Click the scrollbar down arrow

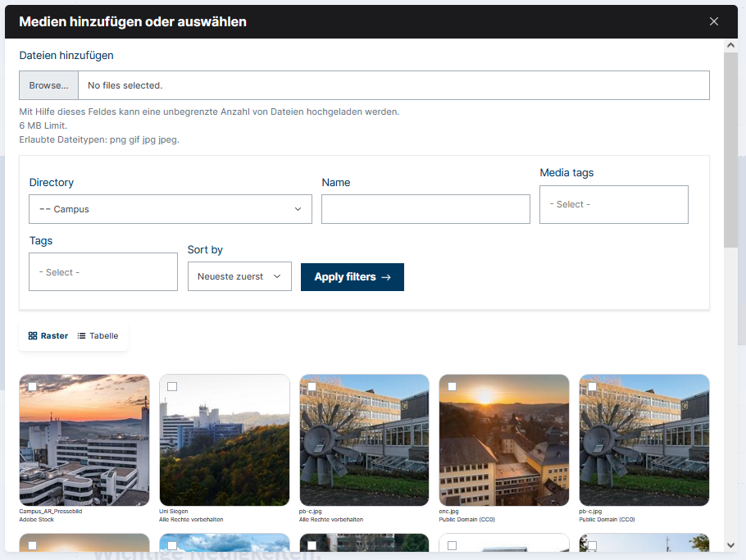point(730,544)
